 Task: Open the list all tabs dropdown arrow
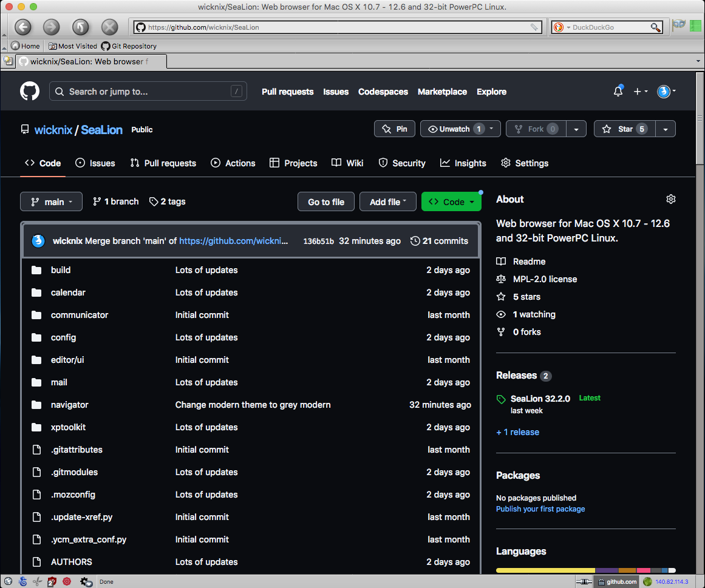pyautogui.click(x=698, y=61)
